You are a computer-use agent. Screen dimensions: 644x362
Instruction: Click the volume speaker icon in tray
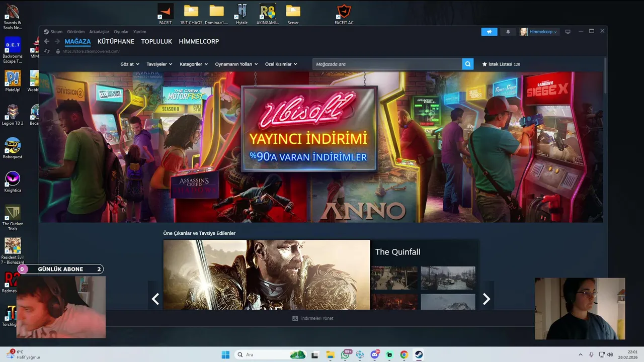point(610,354)
